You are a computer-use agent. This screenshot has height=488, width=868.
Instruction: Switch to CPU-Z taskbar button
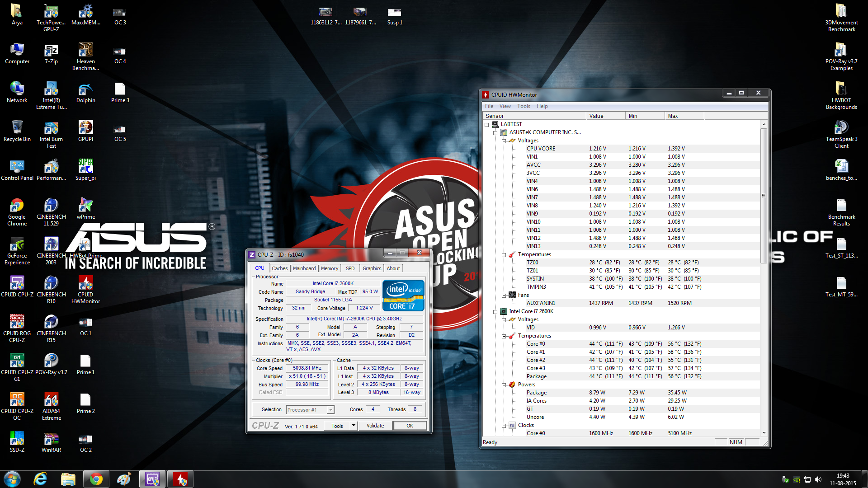152,479
